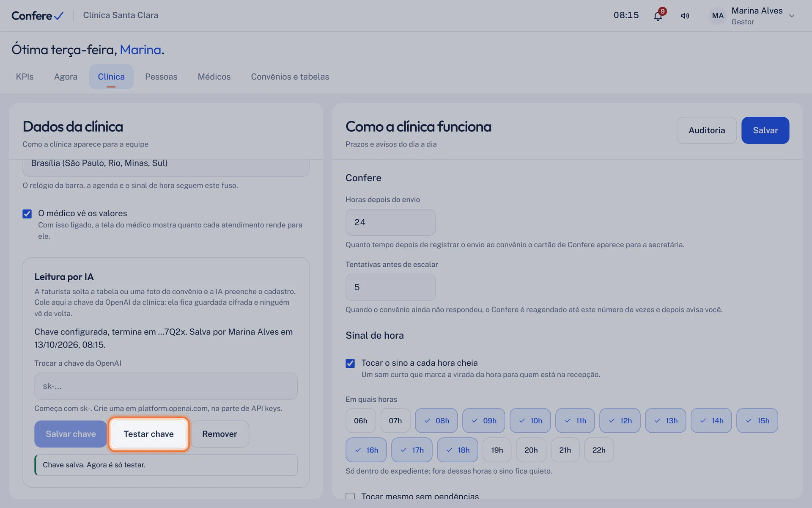
Task: Click Testar chave button
Action: click(x=148, y=434)
